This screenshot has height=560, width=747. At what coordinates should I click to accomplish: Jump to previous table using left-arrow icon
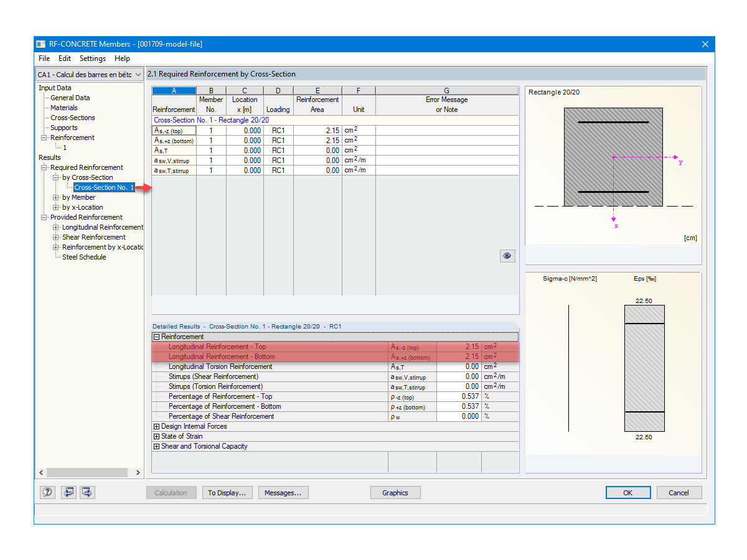tap(68, 492)
